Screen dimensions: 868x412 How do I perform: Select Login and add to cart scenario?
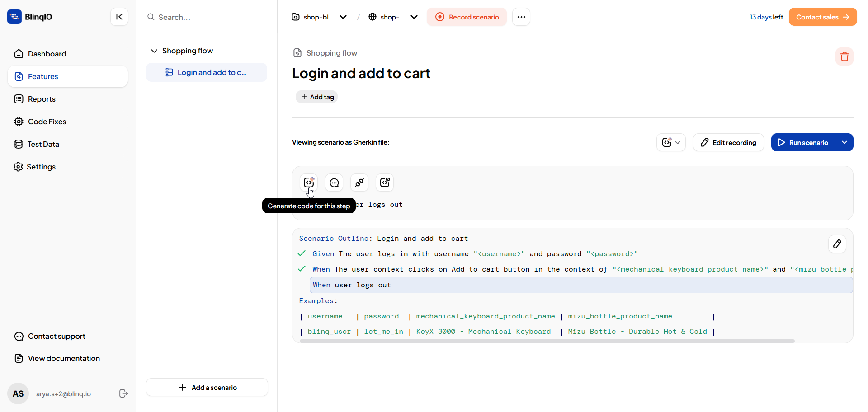coord(207,72)
